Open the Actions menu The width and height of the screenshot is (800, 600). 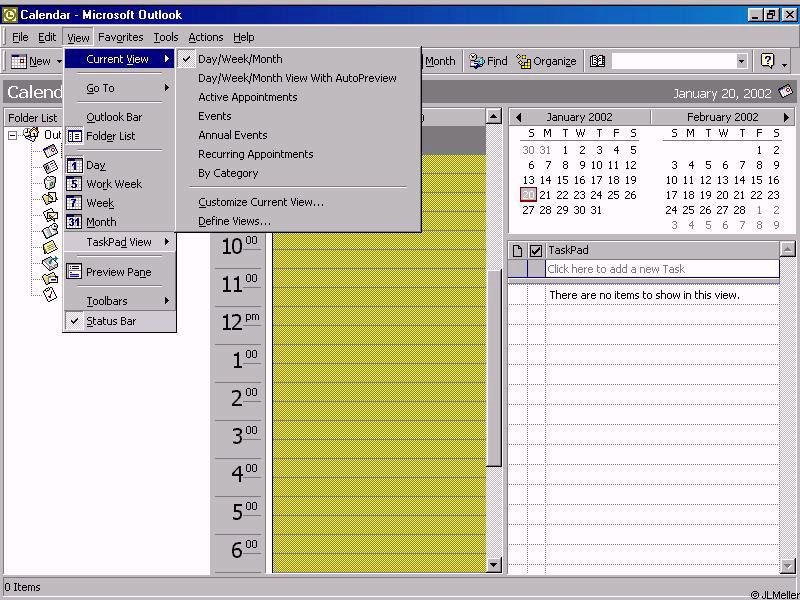point(205,37)
